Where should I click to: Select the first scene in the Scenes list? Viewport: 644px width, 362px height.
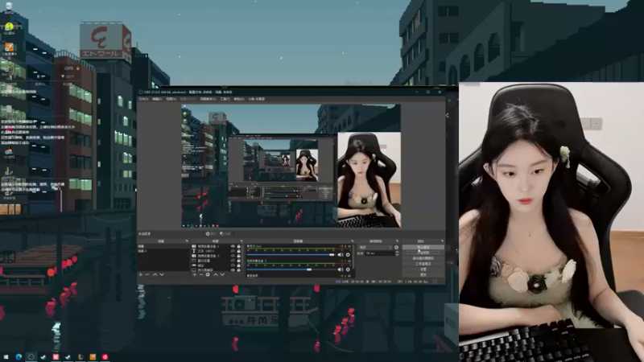(x=163, y=246)
